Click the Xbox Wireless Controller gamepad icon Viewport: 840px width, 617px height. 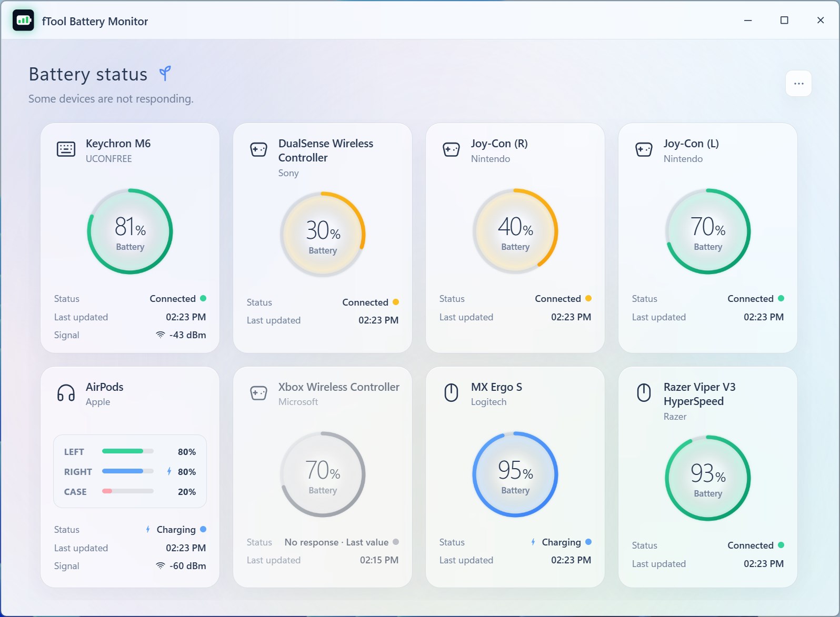tap(258, 393)
